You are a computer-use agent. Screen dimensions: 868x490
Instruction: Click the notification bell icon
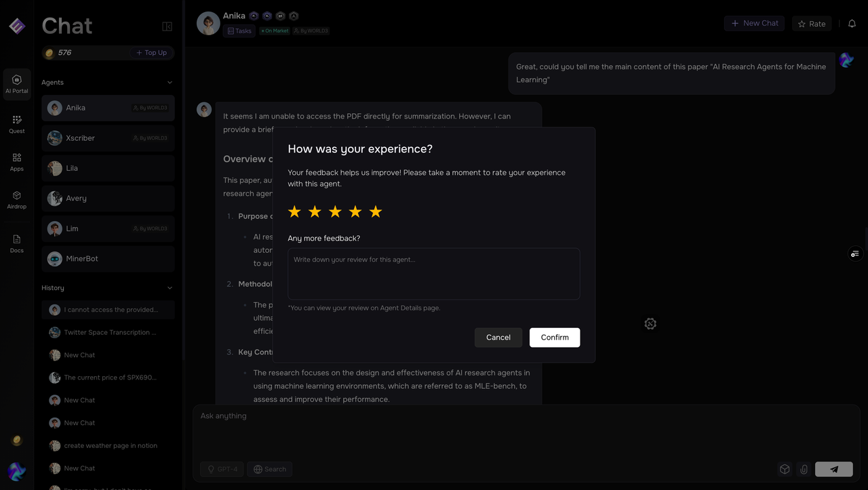[852, 24]
